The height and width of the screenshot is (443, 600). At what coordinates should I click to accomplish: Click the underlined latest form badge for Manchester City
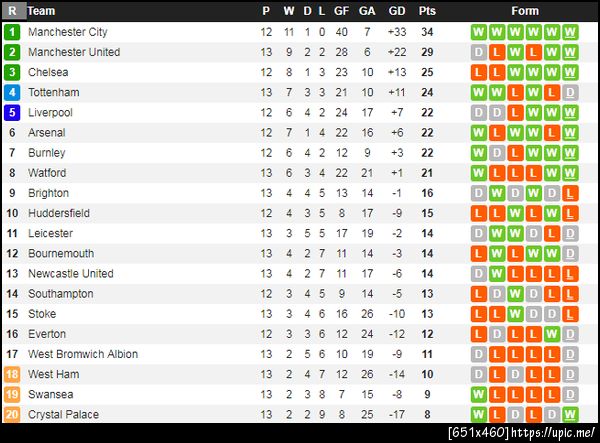[x=570, y=32]
